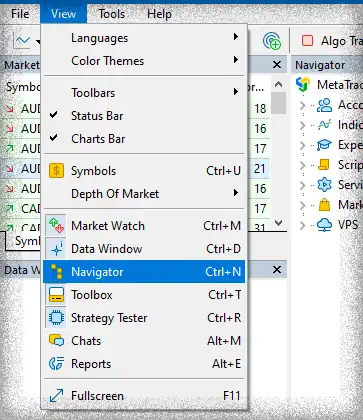
Task: Click the VPS cloud icon
Action: pyautogui.click(x=324, y=225)
